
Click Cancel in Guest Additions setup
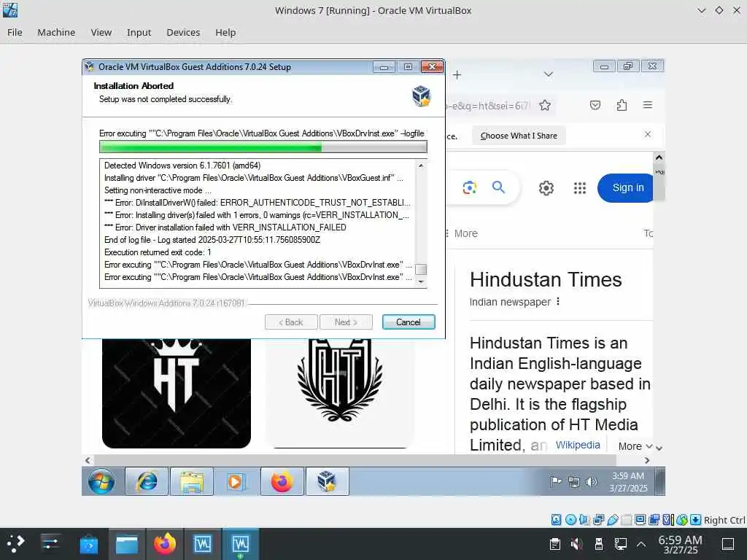[x=409, y=322]
